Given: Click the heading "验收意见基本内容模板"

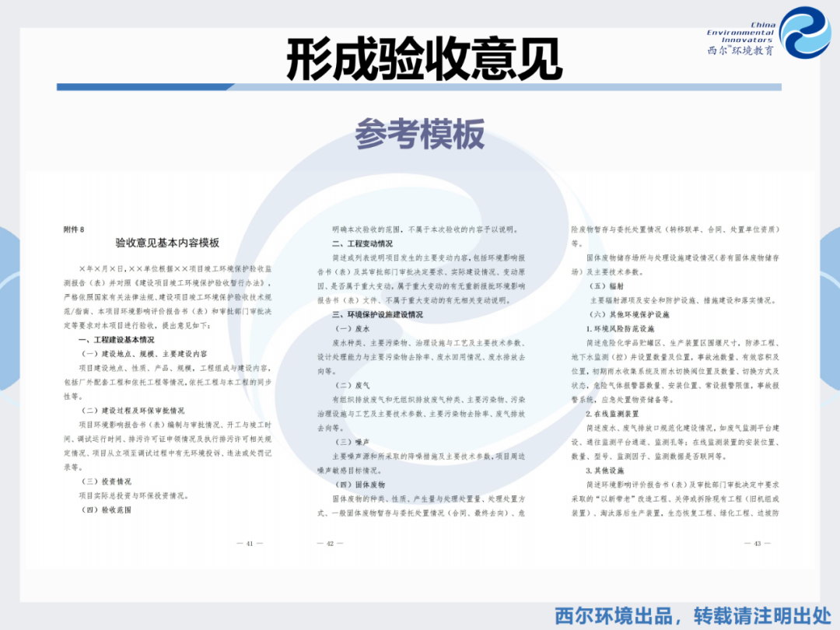Looking at the screenshot, I should [167, 243].
